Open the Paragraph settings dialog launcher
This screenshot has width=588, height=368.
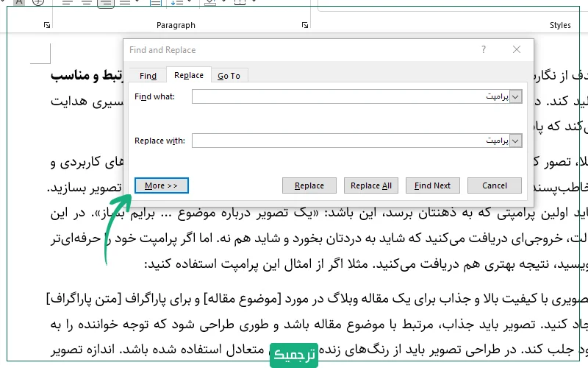click(x=305, y=26)
